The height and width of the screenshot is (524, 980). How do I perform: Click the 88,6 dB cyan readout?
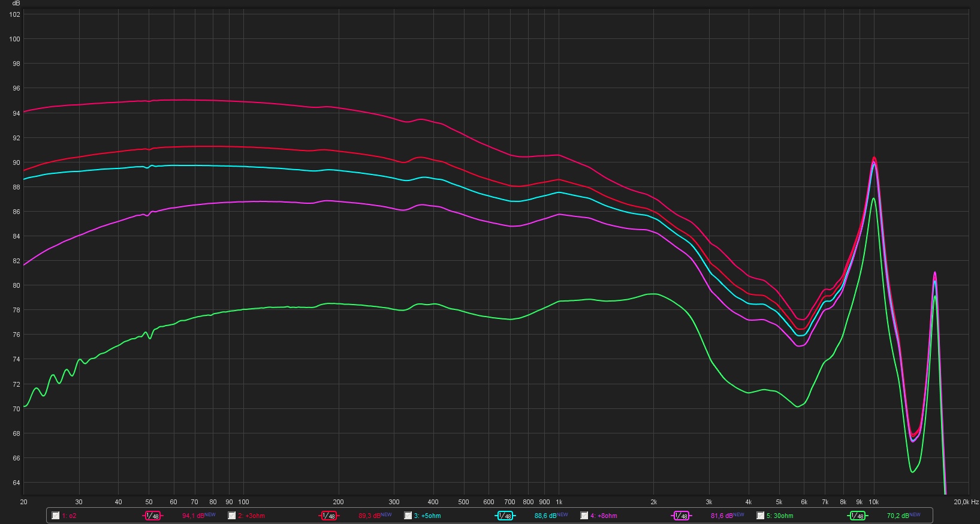(545, 516)
